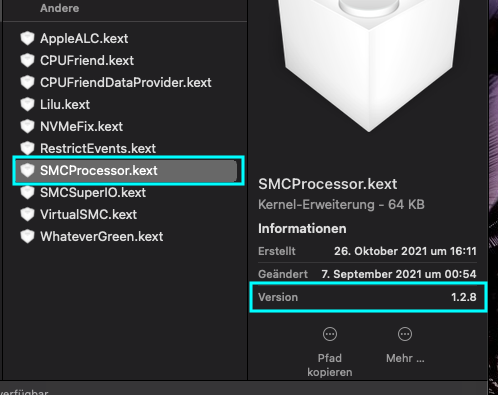
Task: Click the Pfad kopieren label
Action: click(330, 365)
